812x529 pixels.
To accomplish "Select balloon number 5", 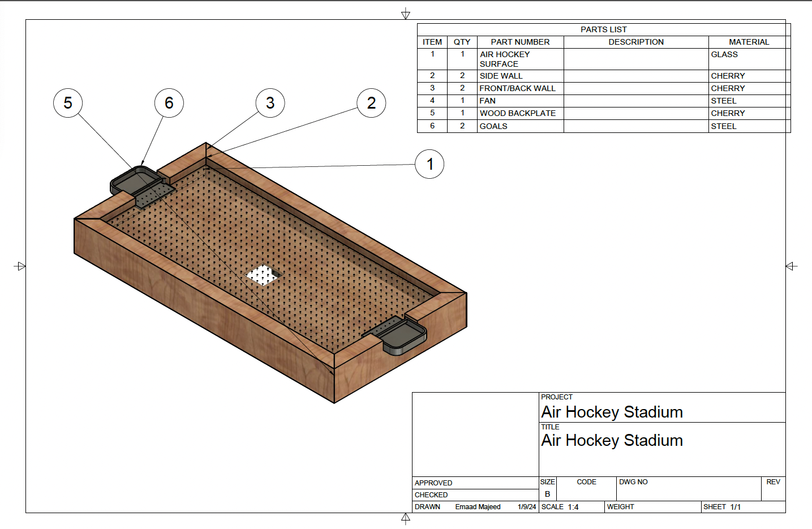I will click(68, 103).
